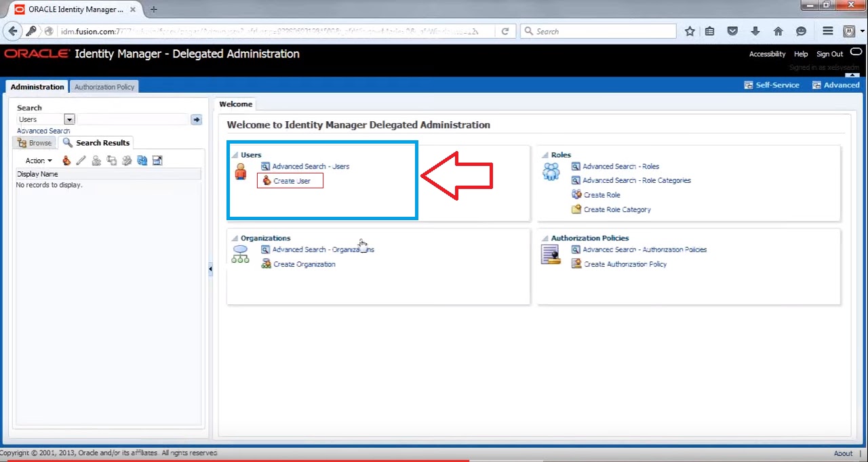Viewport: 868px width, 462px height.
Task: Select the Browse tab in the left panel
Action: click(33, 142)
